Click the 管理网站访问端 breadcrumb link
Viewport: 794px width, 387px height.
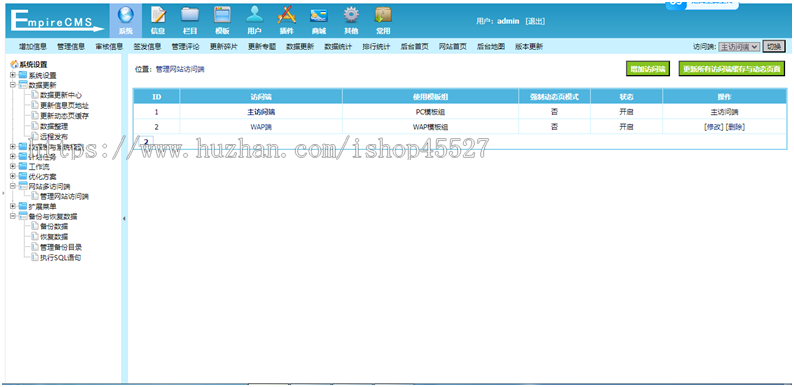pyautogui.click(x=180, y=69)
